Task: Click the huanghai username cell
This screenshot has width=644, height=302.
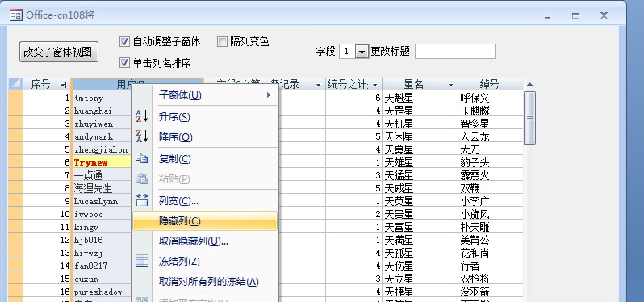Action: [x=102, y=111]
